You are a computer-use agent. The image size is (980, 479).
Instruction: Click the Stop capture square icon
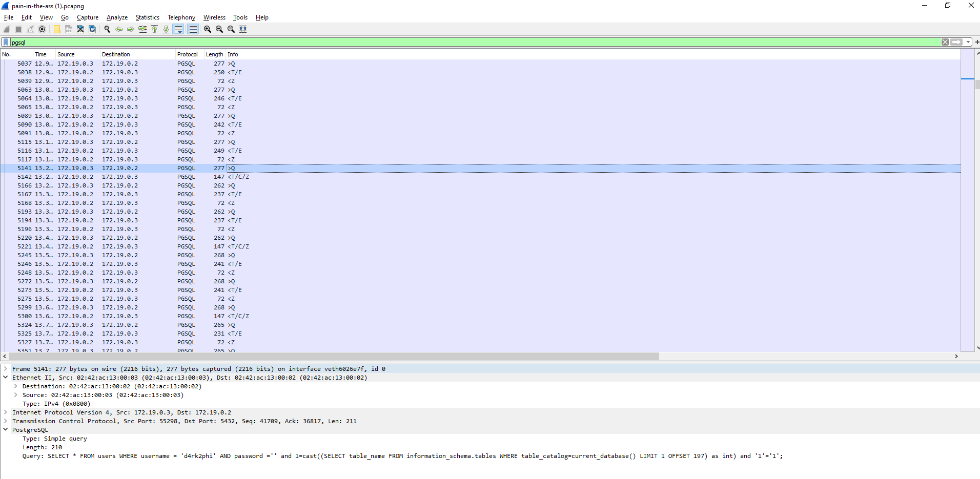tap(18, 29)
